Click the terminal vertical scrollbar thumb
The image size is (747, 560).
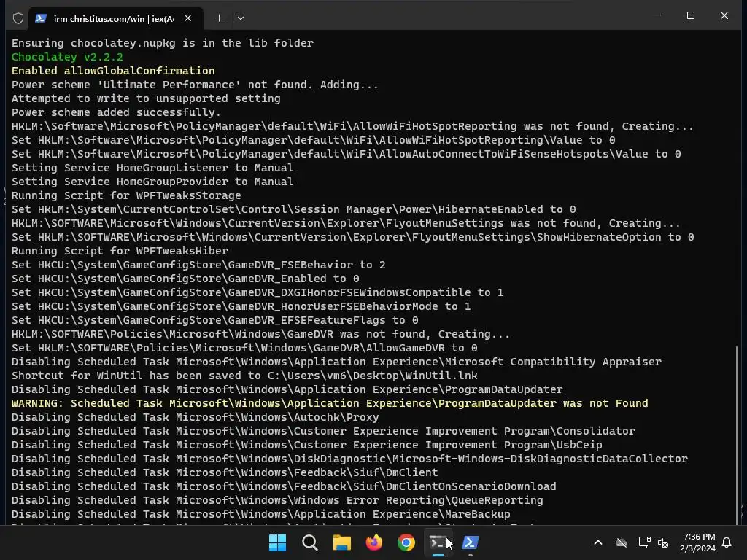coord(737,435)
